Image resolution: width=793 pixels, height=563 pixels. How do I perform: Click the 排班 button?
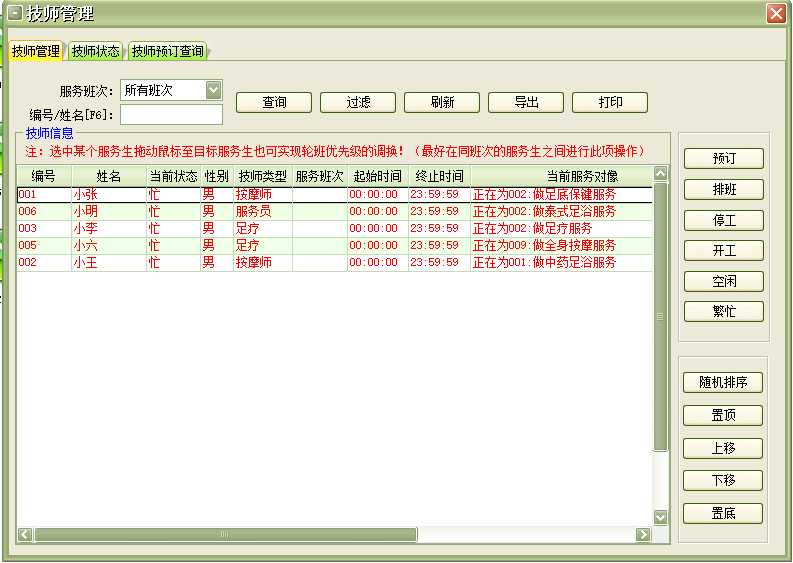click(x=724, y=190)
